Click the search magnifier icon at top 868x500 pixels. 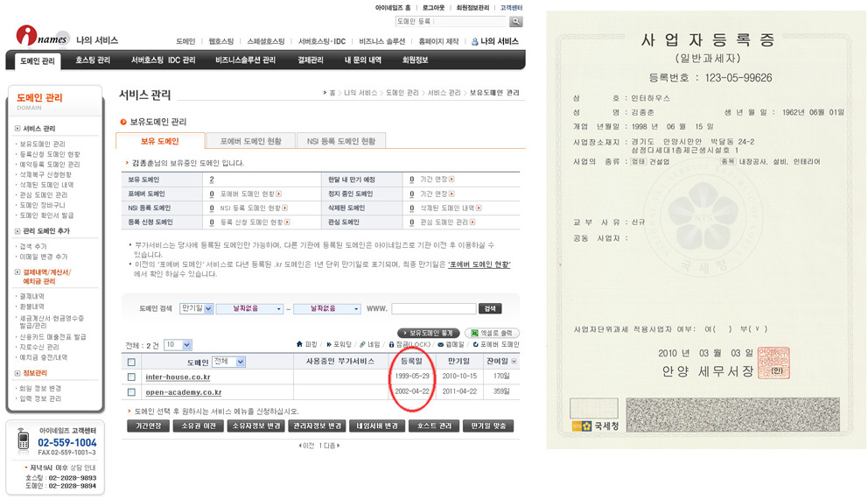(x=515, y=22)
